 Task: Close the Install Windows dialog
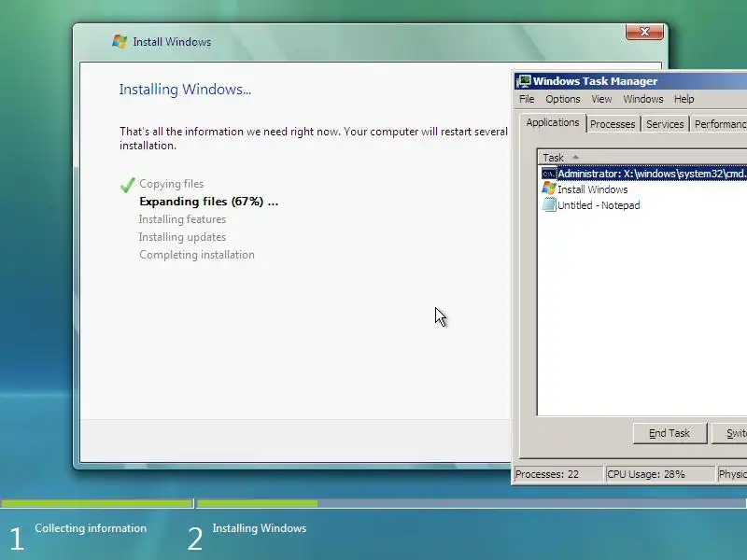644,32
